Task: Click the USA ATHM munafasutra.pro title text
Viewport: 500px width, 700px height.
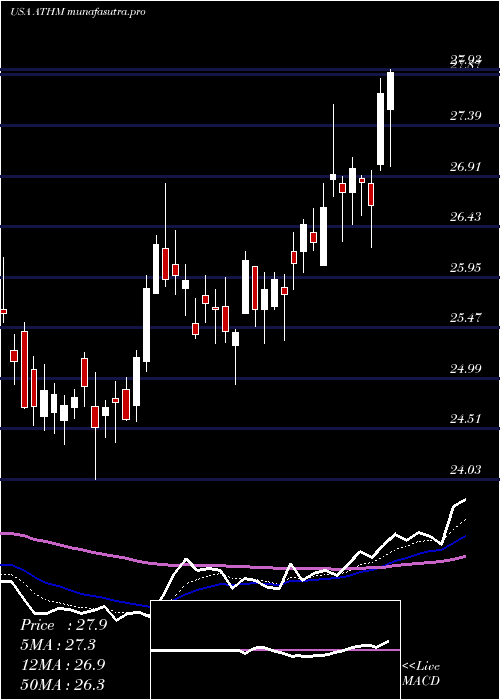Action: [x=78, y=12]
